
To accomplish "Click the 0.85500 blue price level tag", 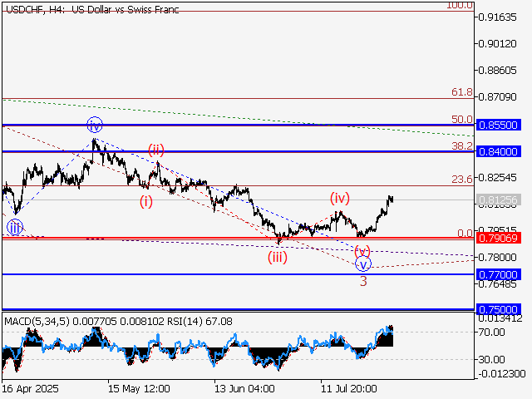I will (x=499, y=124).
